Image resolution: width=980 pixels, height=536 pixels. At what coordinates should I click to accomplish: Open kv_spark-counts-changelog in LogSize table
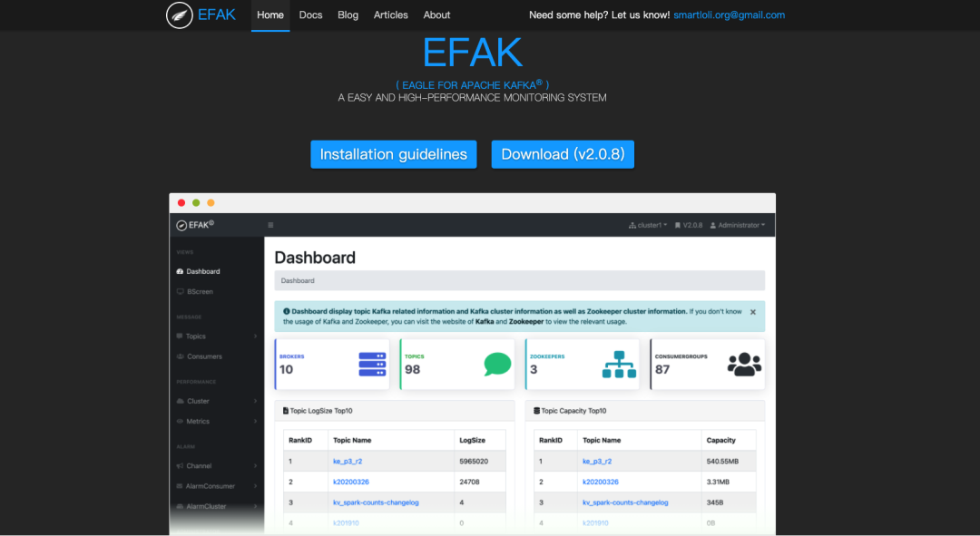[377, 502]
